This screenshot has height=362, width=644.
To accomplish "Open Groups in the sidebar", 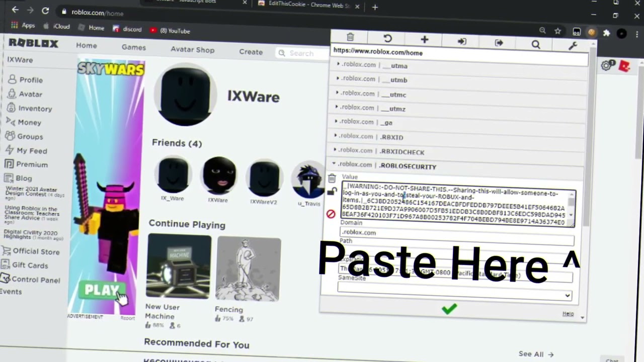I will [24, 136].
